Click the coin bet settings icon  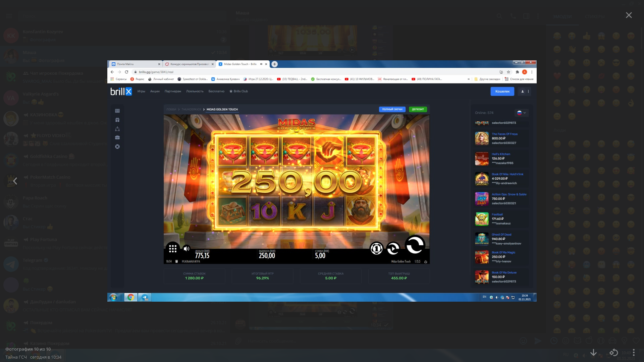(376, 248)
